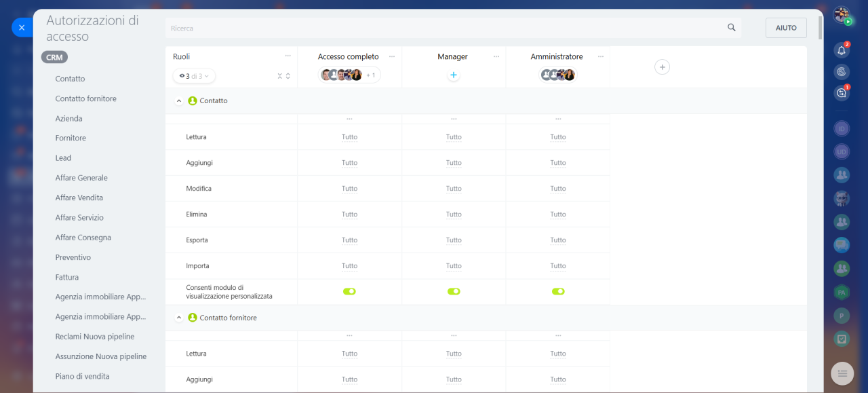
Task: Open Importa value for Amministratore in Contatto
Action: (558, 266)
